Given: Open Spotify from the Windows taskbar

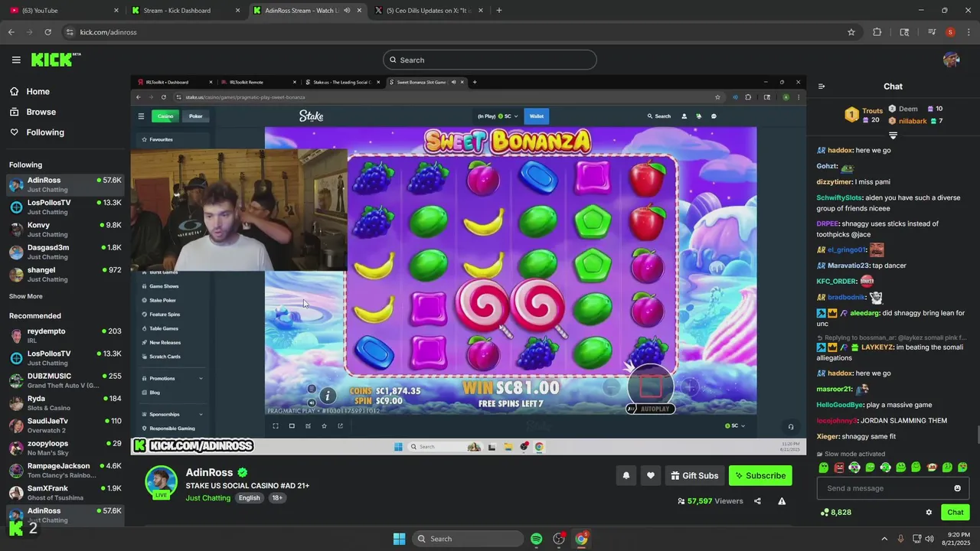Looking at the screenshot, I should pyautogui.click(x=536, y=539).
